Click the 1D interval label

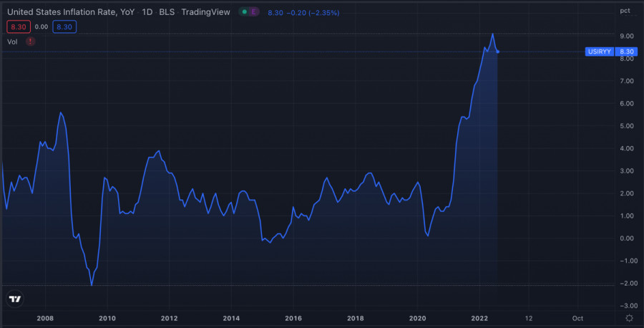pyautogui.click(x=148, y=12)
